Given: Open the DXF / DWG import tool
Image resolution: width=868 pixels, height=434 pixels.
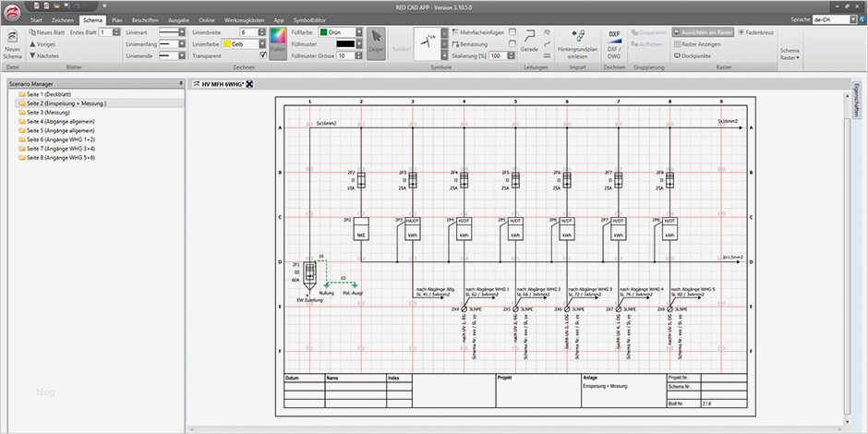Looking at the screenshot, I should click(x=614, y=45).
